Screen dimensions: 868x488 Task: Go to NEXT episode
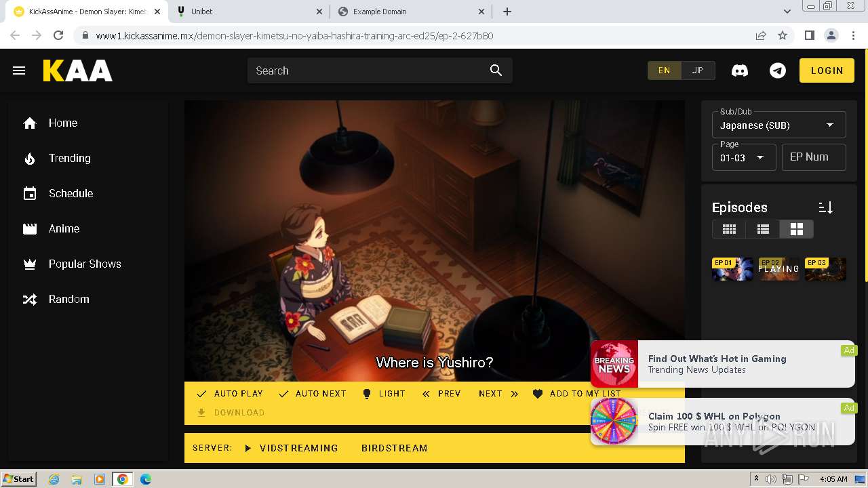pos(498,394)
